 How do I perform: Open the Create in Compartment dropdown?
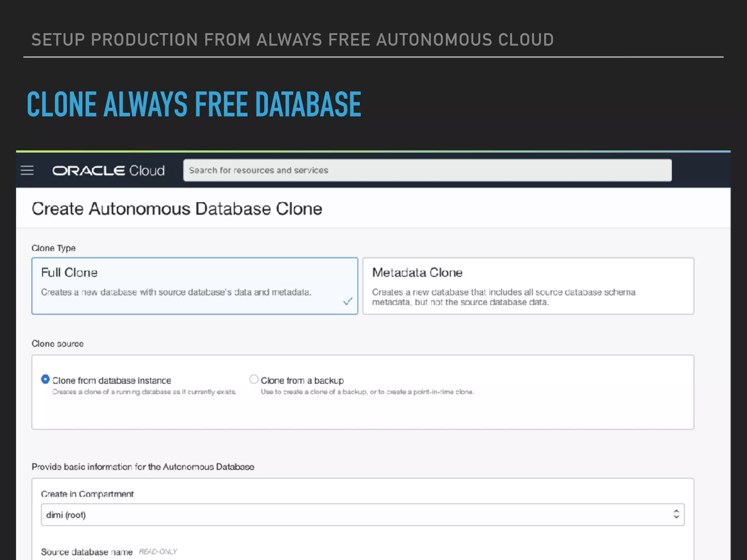tap(363, 515)
